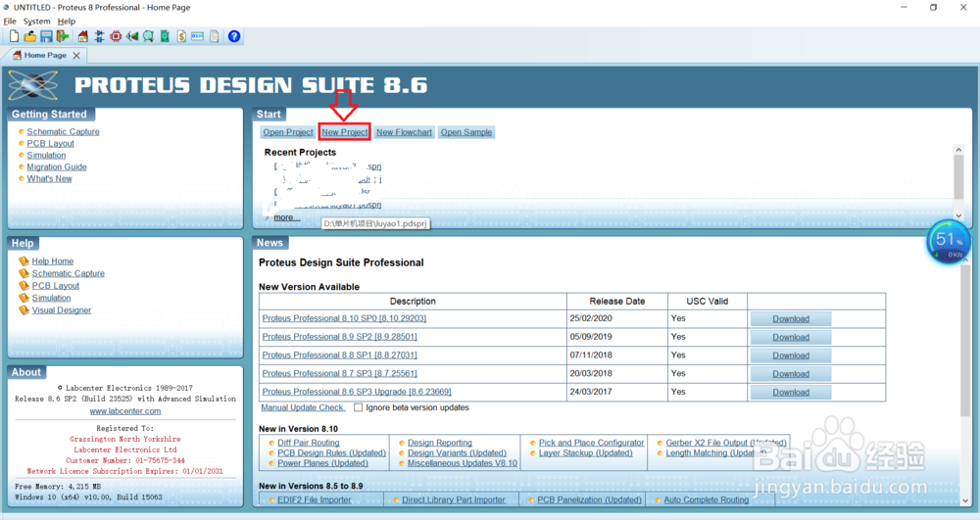
Task: Open the File menu
Action: (10, 22)
